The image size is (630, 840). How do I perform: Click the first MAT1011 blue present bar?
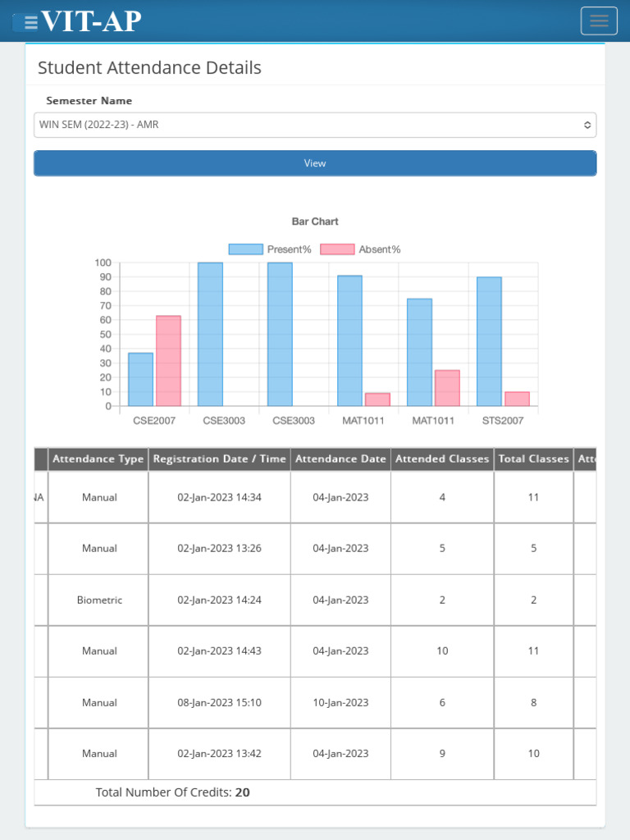click(x=349, y=340)
